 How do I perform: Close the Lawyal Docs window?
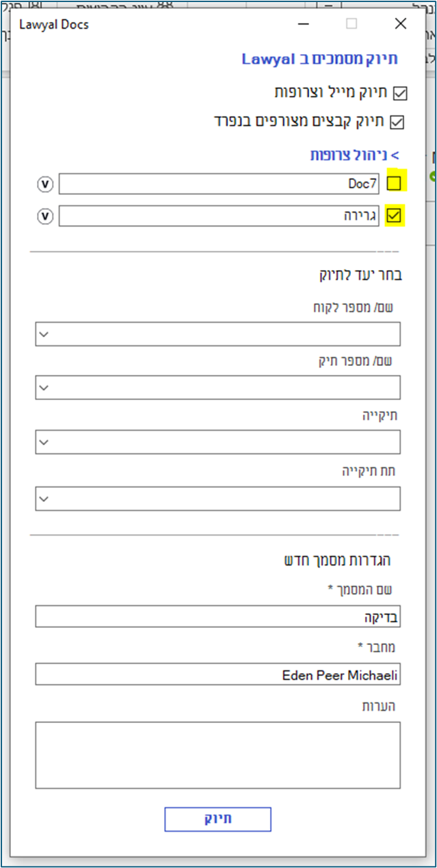401,24
